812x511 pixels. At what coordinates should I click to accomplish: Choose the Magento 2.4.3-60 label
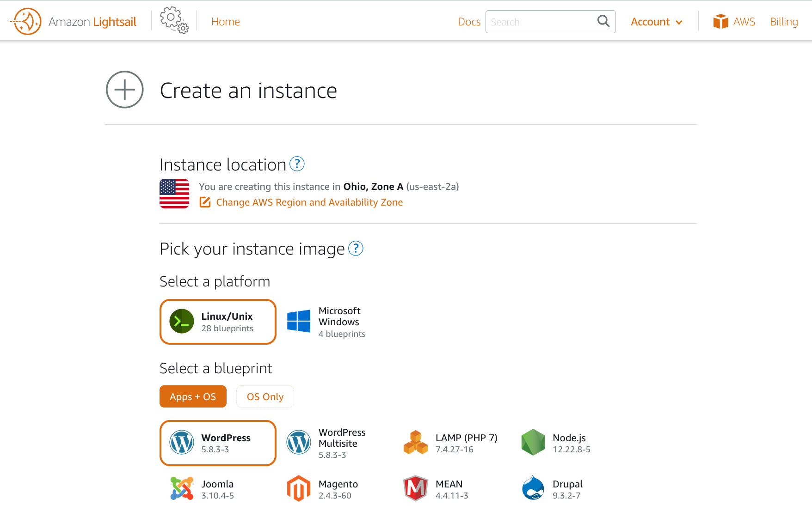coord(338,489)
